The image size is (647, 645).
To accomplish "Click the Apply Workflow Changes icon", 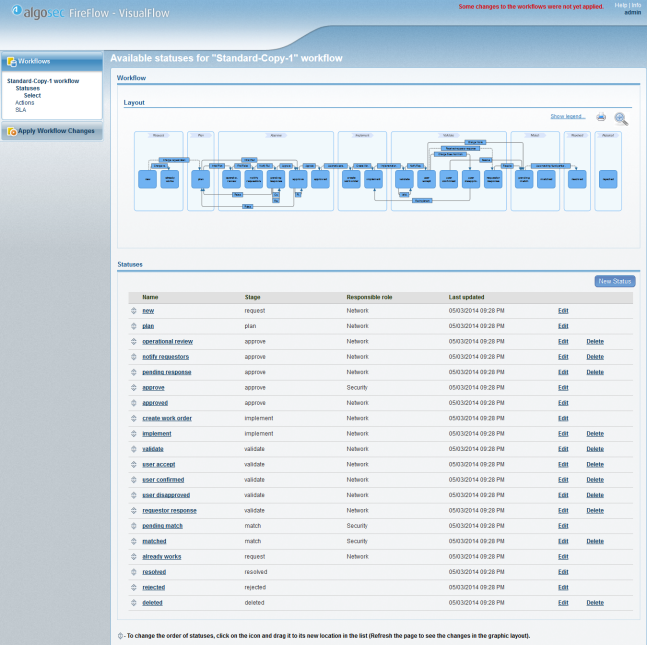I will 12,131.
